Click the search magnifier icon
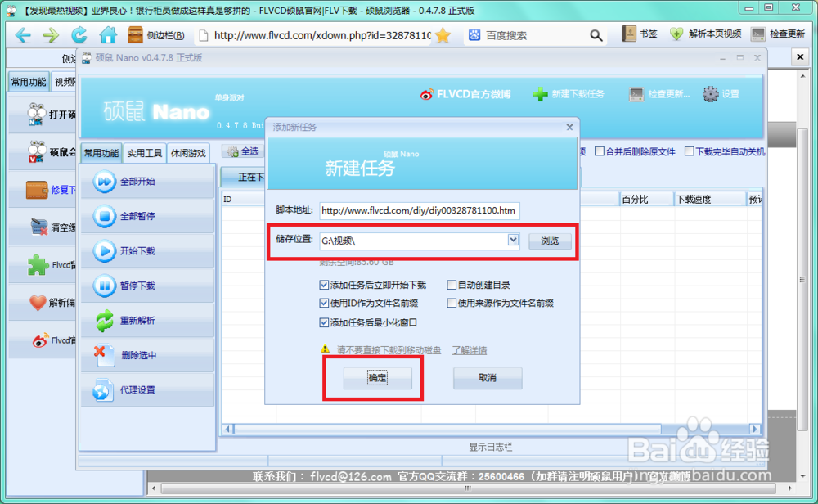The width and height of the screenshot is (818, 504). pos(596,35)
